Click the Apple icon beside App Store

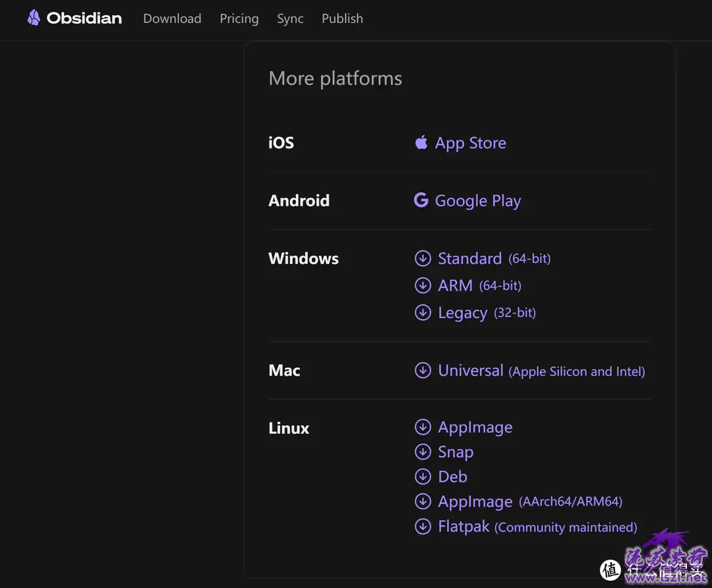(421, 142)
